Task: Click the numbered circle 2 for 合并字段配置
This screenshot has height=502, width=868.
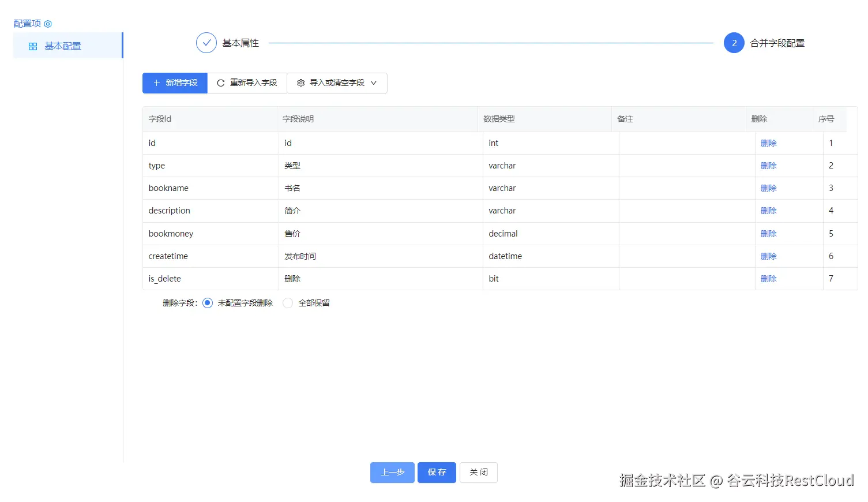Action: 734,43
